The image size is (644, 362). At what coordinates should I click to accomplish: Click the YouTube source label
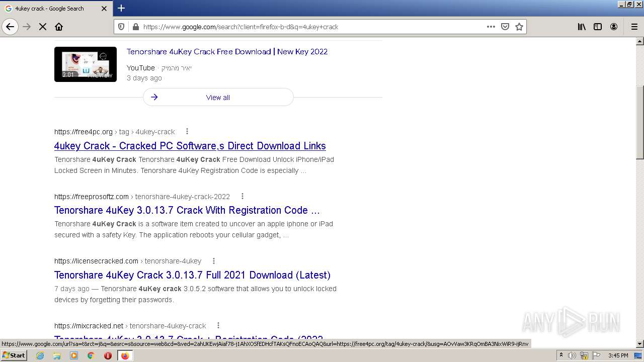click(x=140, y=68)
